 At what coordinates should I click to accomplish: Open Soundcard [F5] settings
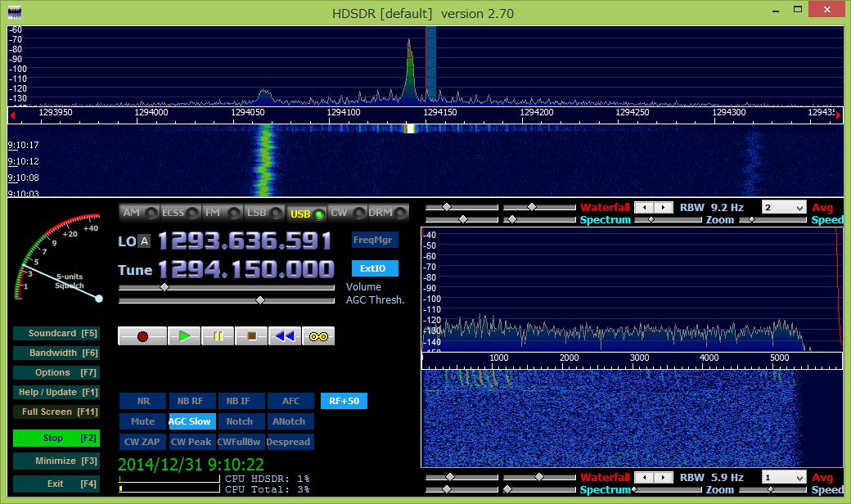(56, 333)
